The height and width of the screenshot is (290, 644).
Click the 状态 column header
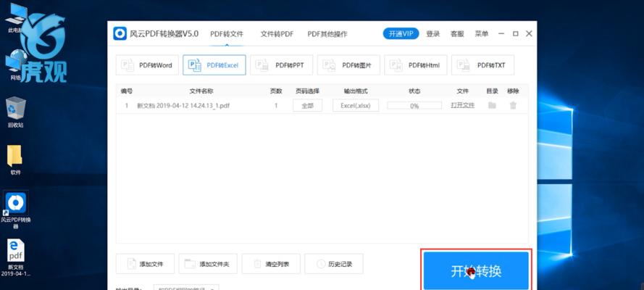coord(414,91)
